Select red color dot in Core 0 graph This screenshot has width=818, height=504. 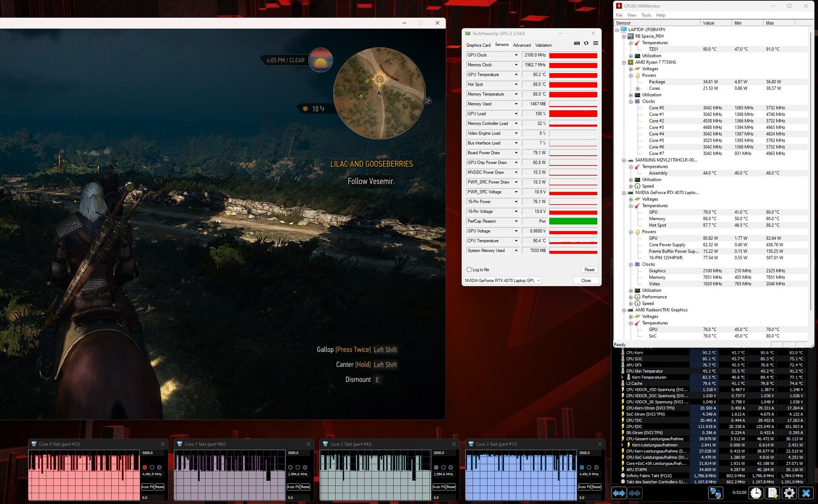145,467
